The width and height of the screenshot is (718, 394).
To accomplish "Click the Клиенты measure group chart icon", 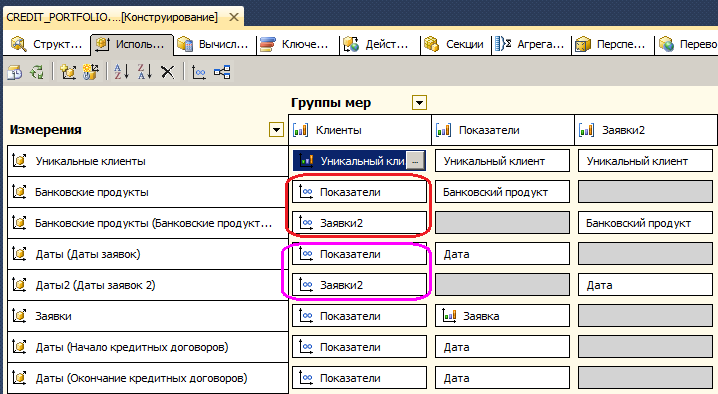I will pyautogui.click(x=300, y=130).
